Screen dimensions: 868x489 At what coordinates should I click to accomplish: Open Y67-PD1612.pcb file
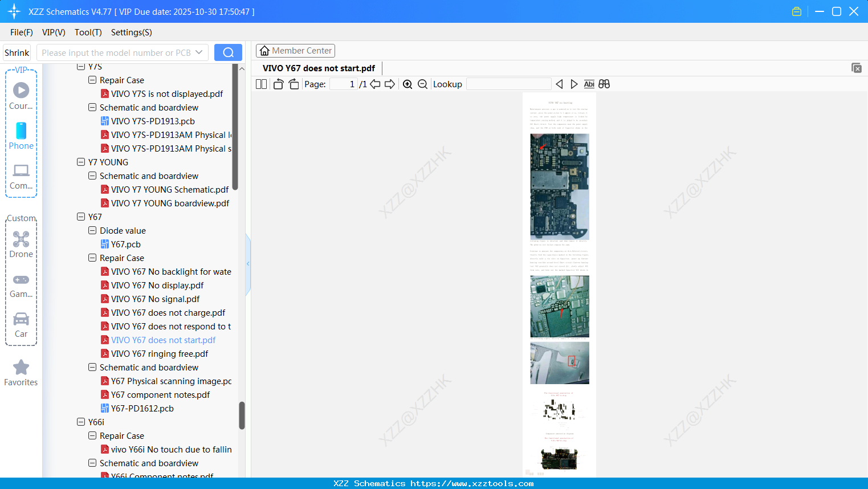pos(142,408)
